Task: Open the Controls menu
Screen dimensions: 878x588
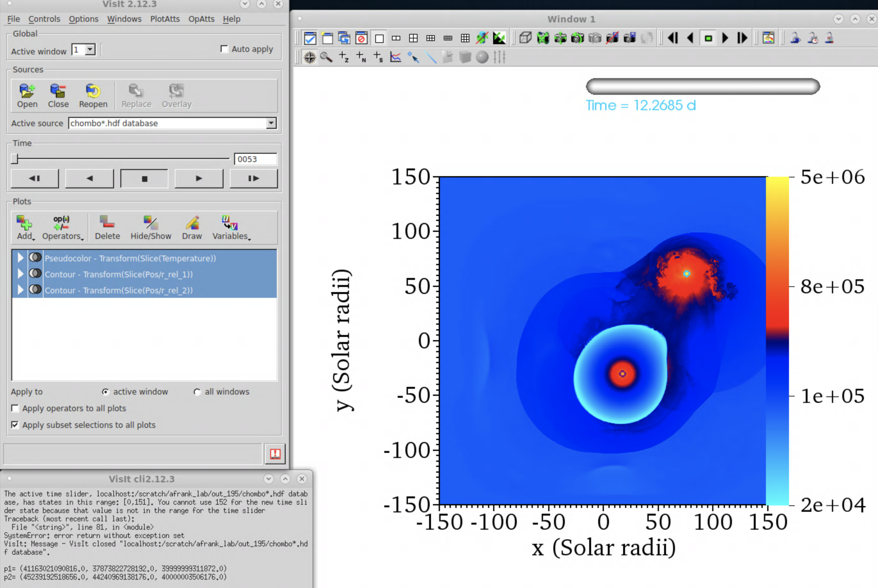Action: click(x=44, y=19)
